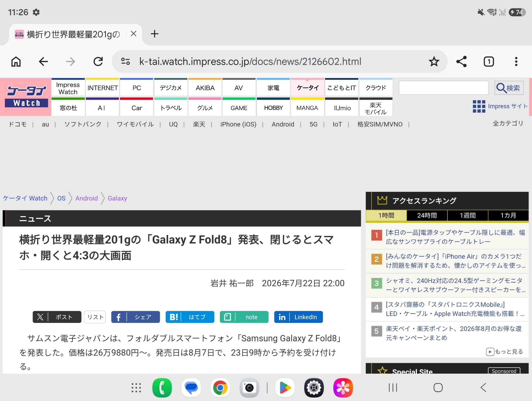Close the 横折り世界最軽量201g tab
The height and width of the screenshot is (401, 532).
[134, 34]
